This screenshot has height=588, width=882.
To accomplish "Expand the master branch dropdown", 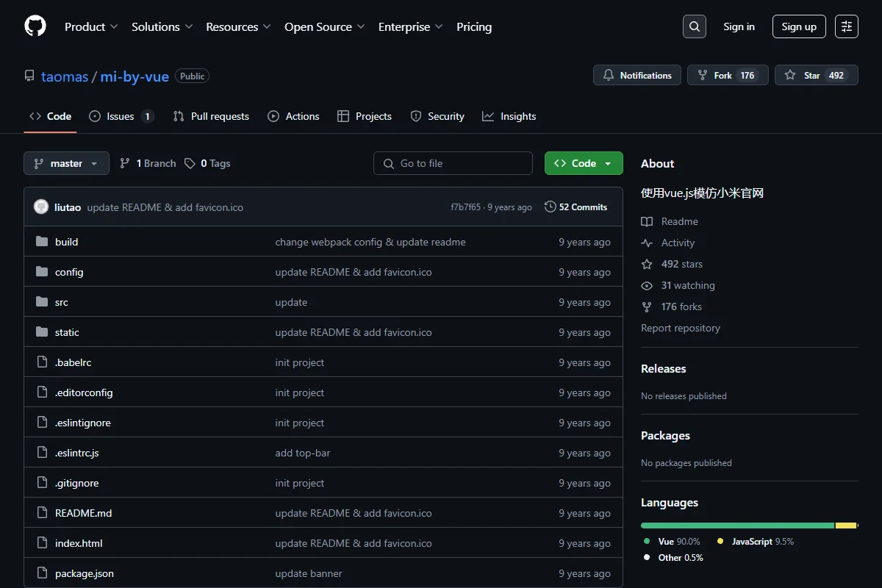I will (x=66, y=163).
